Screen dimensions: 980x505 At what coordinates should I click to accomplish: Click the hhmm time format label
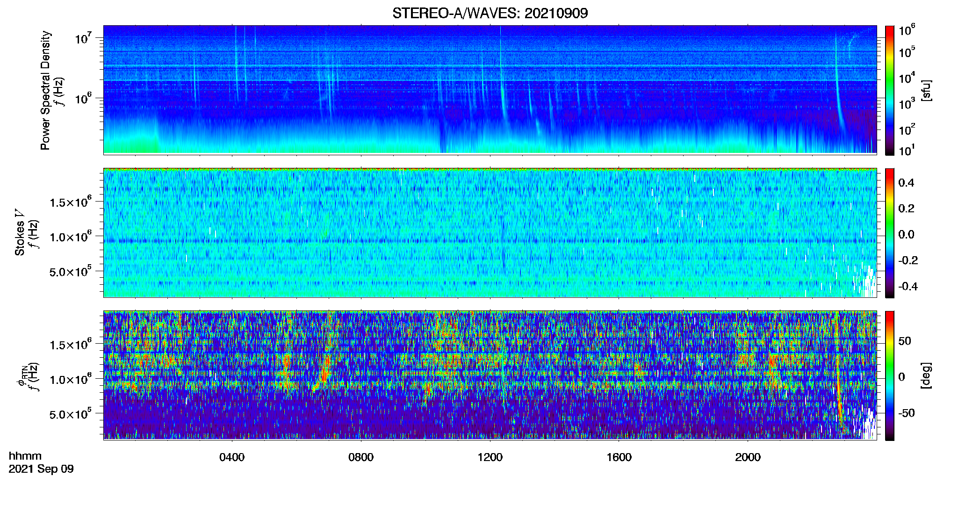tap(25, 456)
